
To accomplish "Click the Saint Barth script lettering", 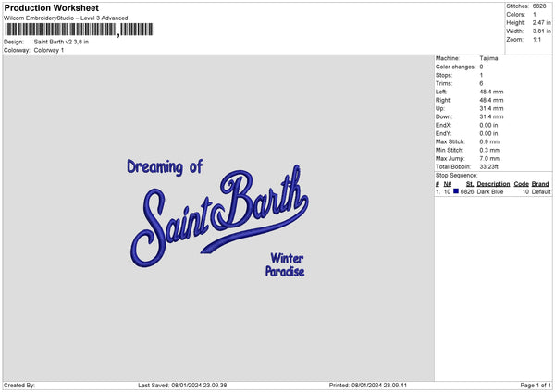I will click(x=219, y=215).
